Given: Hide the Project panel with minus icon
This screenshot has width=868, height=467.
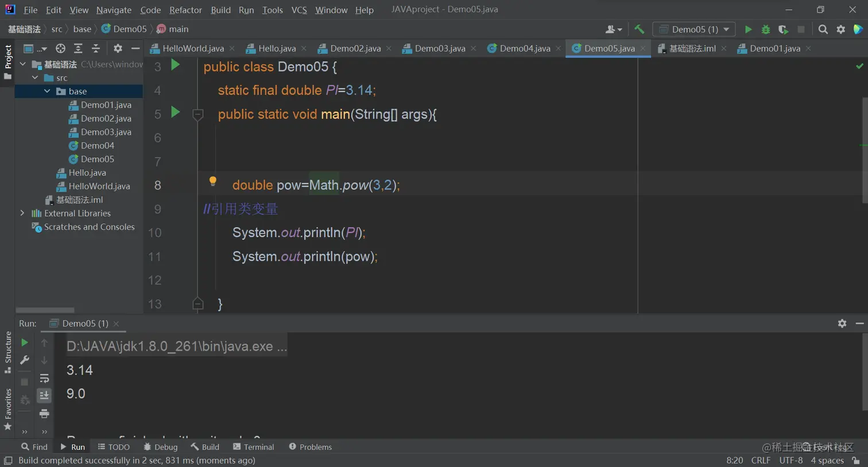Looking at the screenshot, I should (x=135, y=49).
